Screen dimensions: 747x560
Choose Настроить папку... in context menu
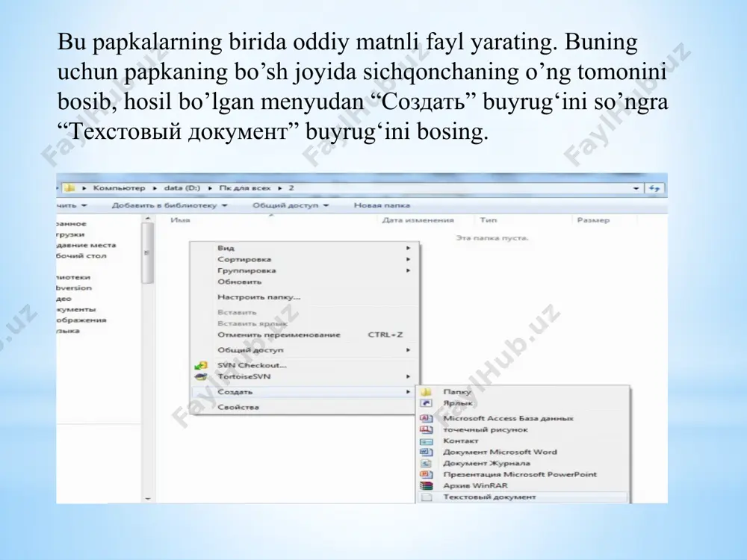pos(305,297)
